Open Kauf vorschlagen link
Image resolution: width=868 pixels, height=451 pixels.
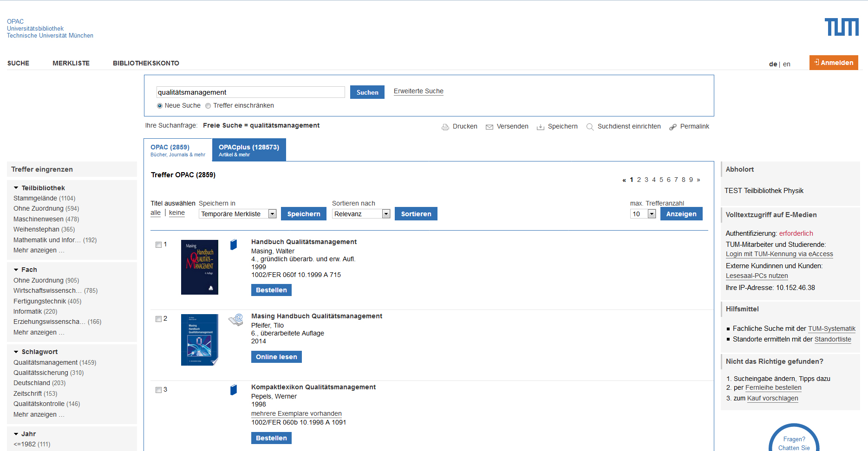coord(773,398)
